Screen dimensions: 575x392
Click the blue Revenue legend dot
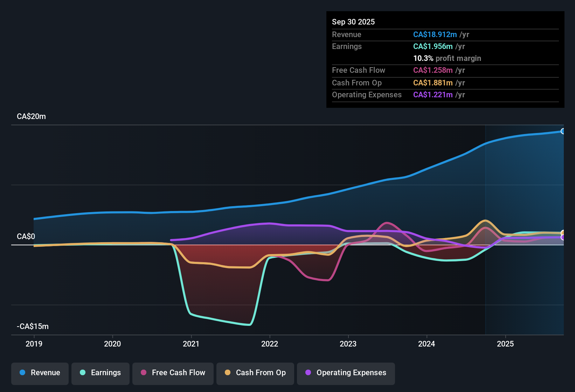click(22, 372)
